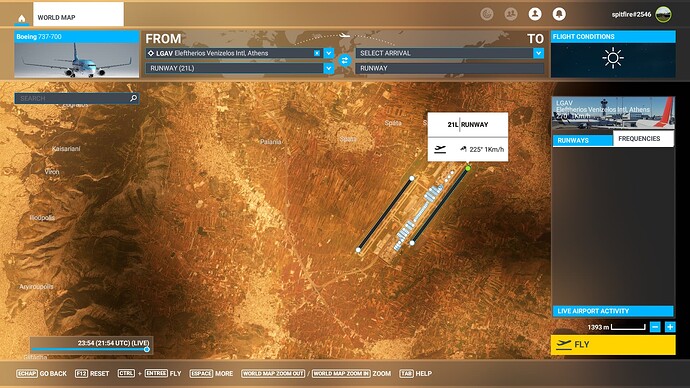Choose the departure takeoff plane icon in popup

(x=440, y=150)
